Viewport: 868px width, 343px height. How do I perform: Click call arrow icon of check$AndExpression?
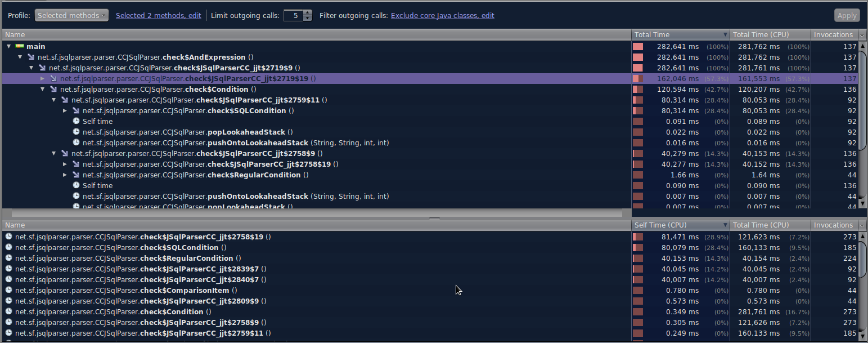pos(31,57)
